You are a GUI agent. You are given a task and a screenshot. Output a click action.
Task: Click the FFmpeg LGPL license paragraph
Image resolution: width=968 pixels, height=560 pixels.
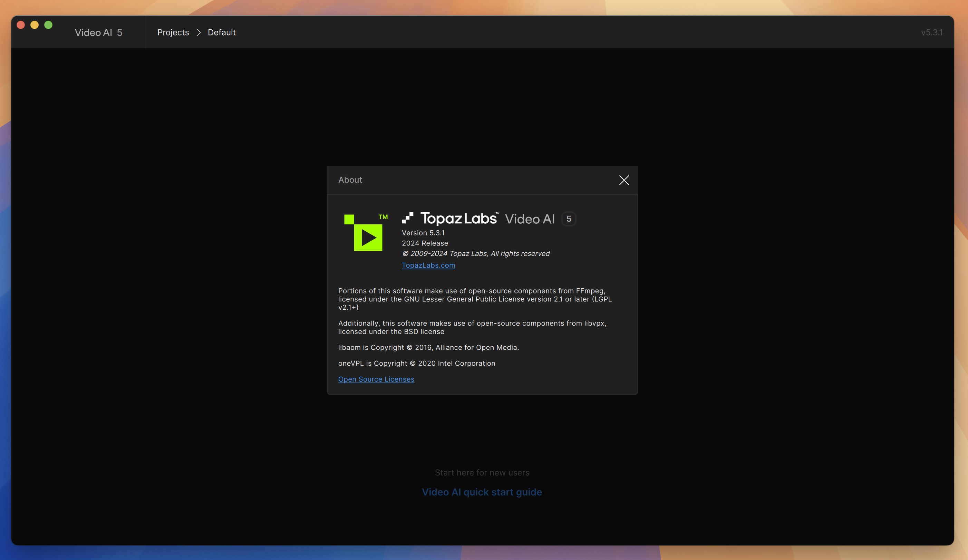click(x=475, y=299)
